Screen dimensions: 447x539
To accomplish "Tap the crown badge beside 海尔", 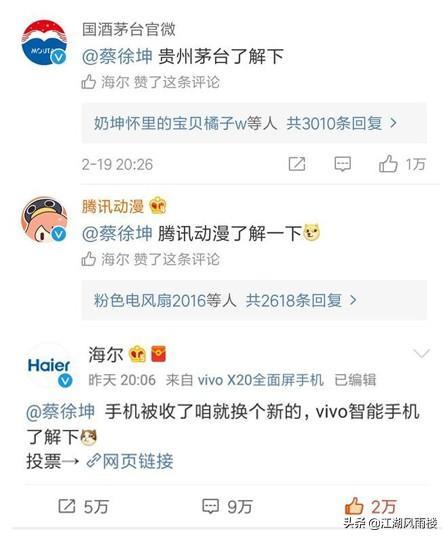I will pyautogui.click(x=137, y=354).
